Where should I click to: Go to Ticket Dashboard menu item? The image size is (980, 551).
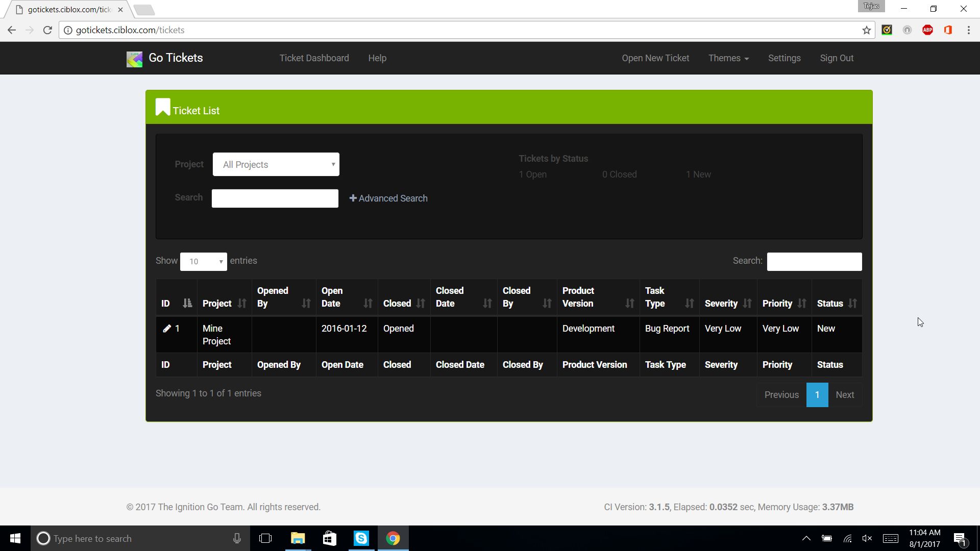(x=314, y=58)
